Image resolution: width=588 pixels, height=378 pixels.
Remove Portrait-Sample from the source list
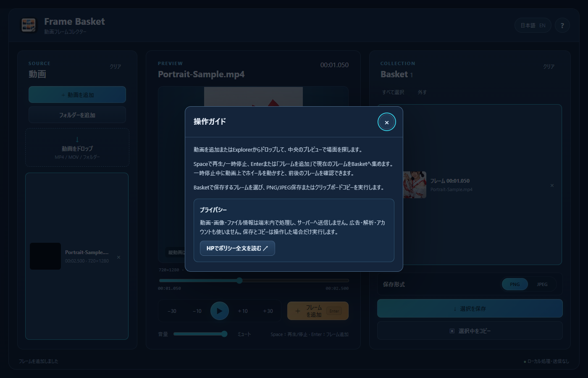coord(118,257)
